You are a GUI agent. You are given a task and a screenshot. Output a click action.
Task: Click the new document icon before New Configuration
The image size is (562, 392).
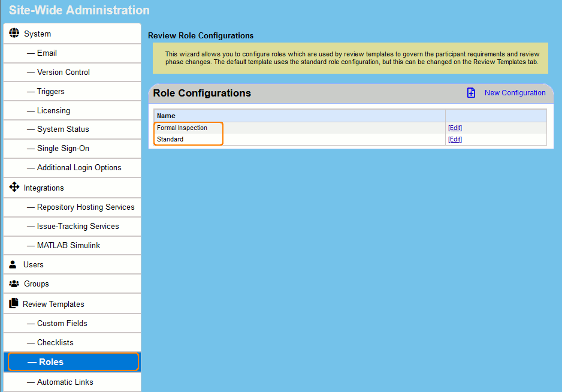[471, 93]
